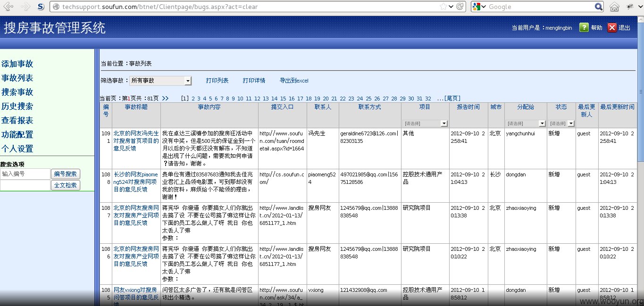This screenshot has height=306, width=644.
Task: Focus the address bar URL field
Action: pyautogui.click(x=244, y=7)
